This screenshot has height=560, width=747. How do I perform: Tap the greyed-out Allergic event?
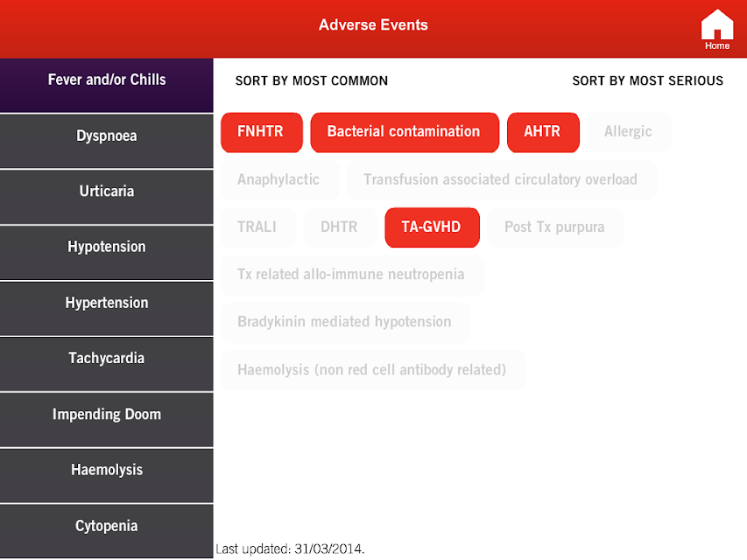click(x=630, y=132)
